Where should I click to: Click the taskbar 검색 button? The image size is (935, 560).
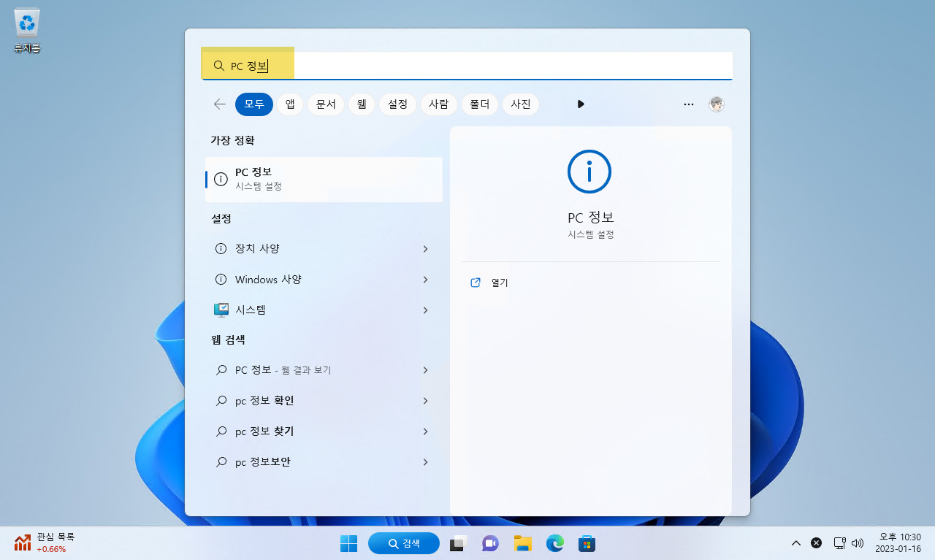tap(404, 543)
